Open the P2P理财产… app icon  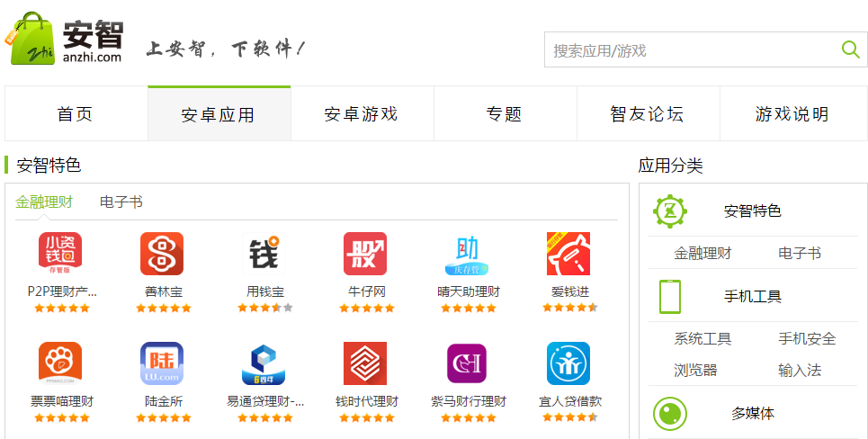[x=60, y=254]
